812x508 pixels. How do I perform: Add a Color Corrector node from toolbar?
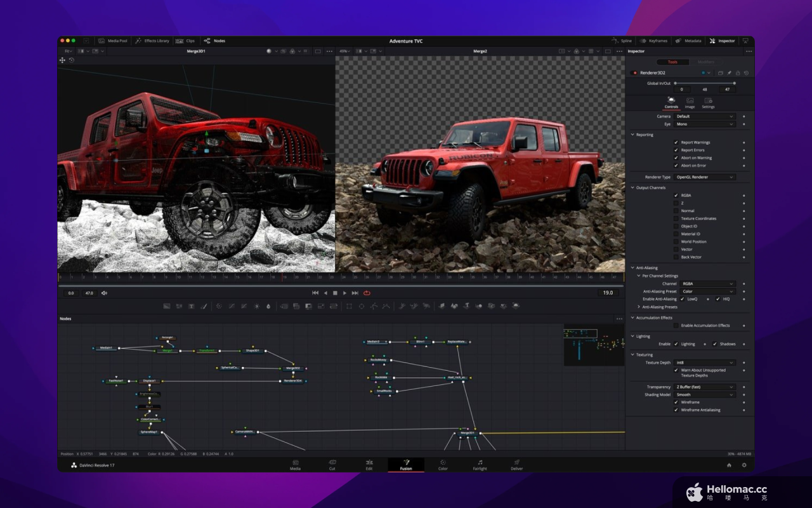pyautogui.click(x=219, y=306)
